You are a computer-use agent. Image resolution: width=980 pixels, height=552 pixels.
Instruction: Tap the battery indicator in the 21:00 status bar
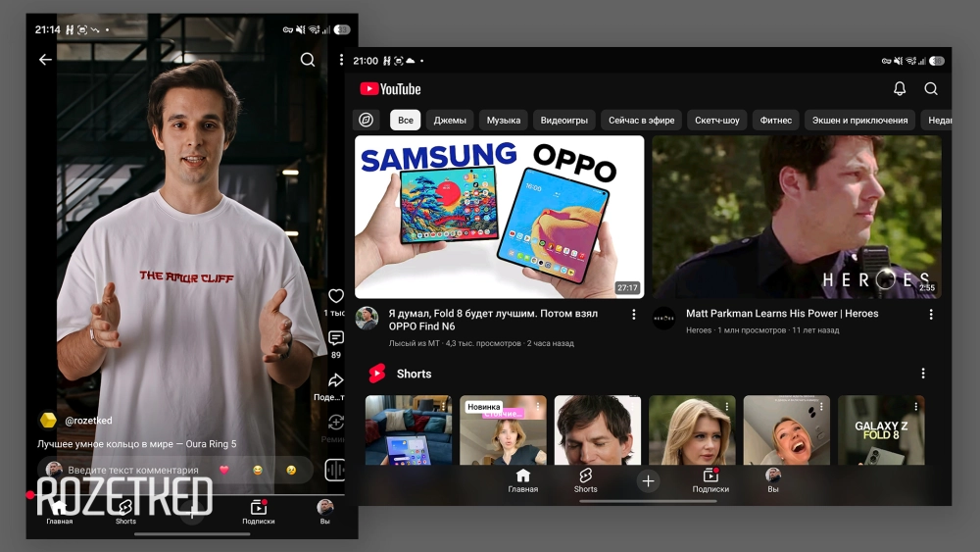tap(936, 61)
